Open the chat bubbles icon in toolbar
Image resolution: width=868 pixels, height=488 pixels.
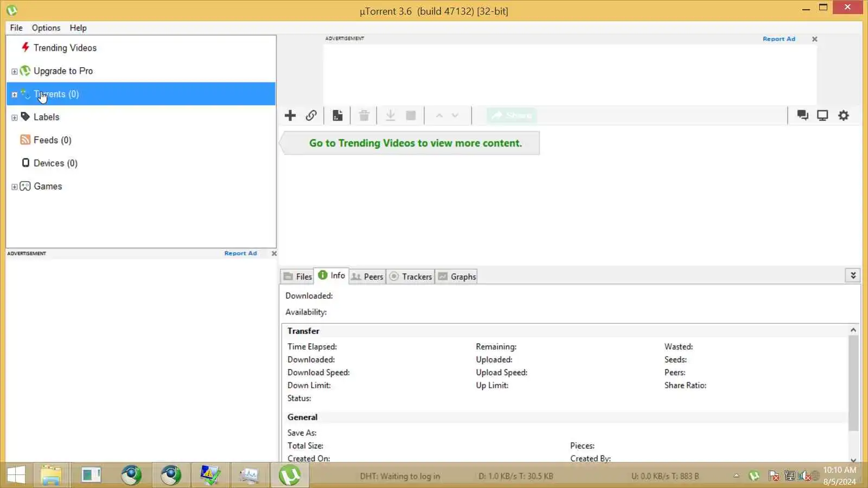coord(802,115)
